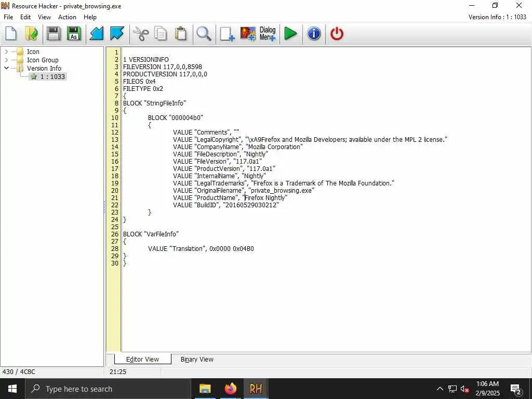
Task: Click the muted volume tray icon
Action: (x=465, y=389)
